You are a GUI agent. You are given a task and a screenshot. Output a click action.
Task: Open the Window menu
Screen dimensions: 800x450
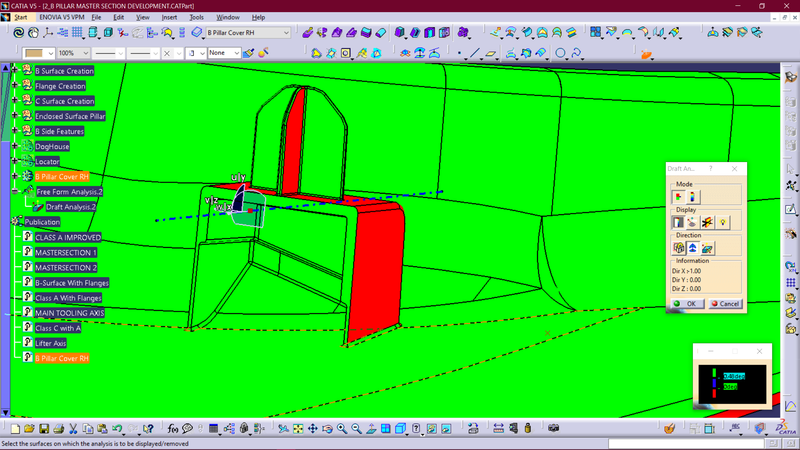click(228, 17)
